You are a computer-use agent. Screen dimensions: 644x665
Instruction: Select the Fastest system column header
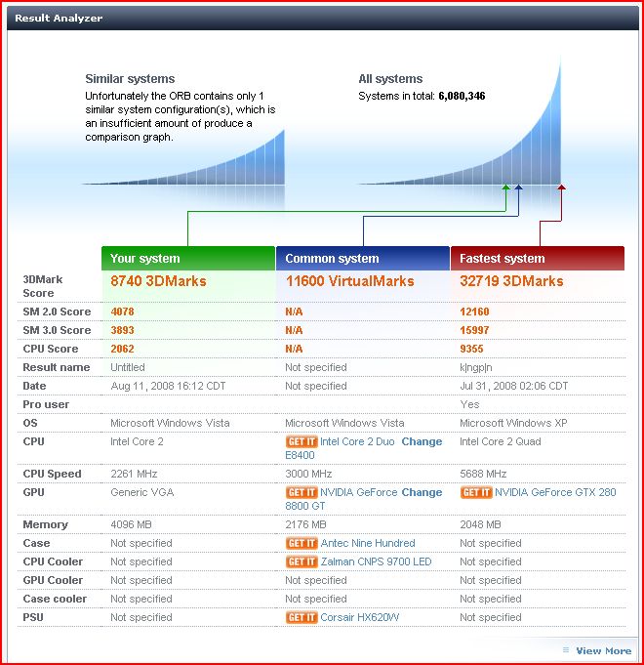point(538,258)
